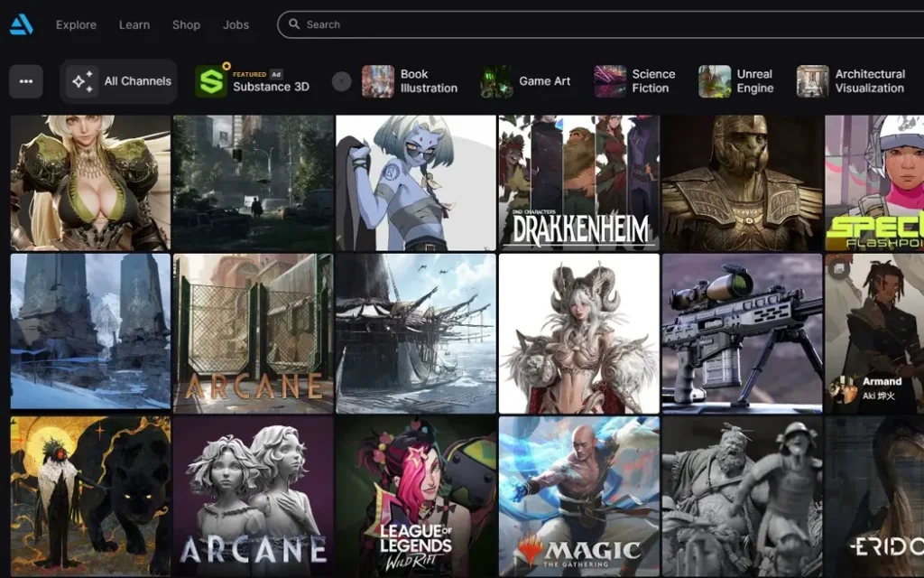
Task: Click the Armand artwork title text
Action: (x=882, y=382)
